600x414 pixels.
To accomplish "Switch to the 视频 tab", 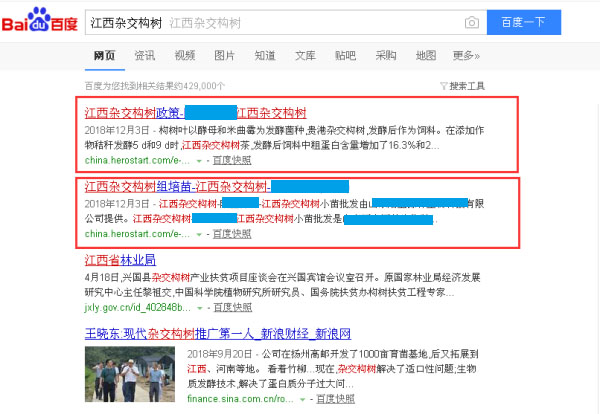I will [185, 56].
